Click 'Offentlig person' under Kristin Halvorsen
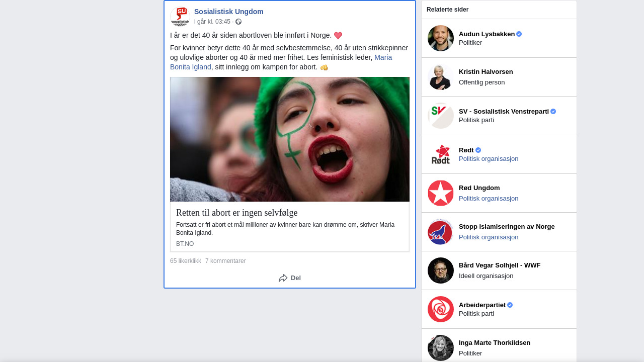644x362 pixels. pos(482,82)
